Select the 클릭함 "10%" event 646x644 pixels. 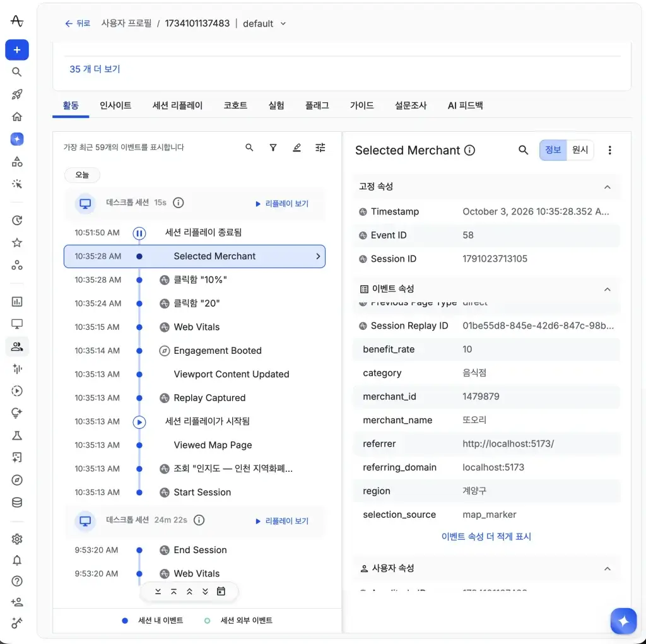(195, 280)
